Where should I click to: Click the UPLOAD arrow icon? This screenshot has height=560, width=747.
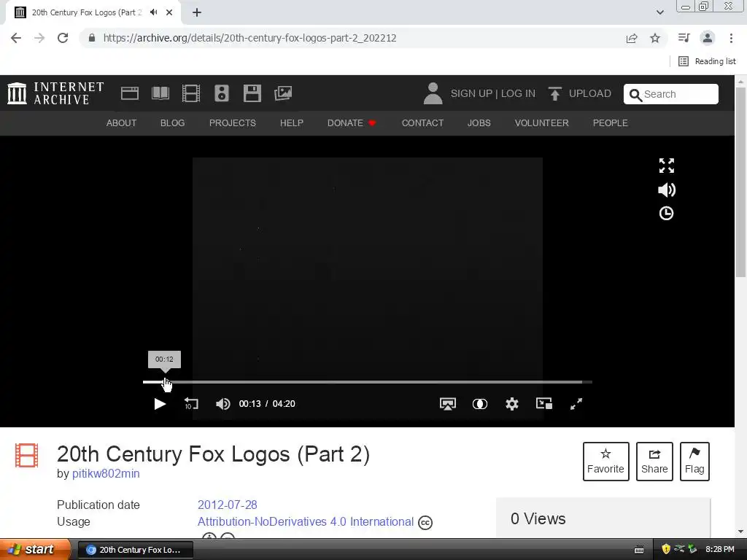click(x=554, y=93)
